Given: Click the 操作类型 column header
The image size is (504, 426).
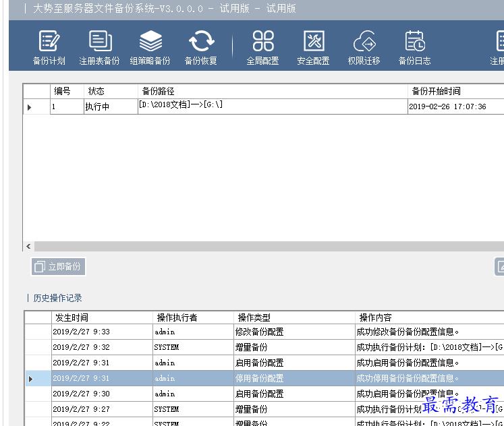Looking at the screenshot, I should pyautogui.click(x=294, y=317).
